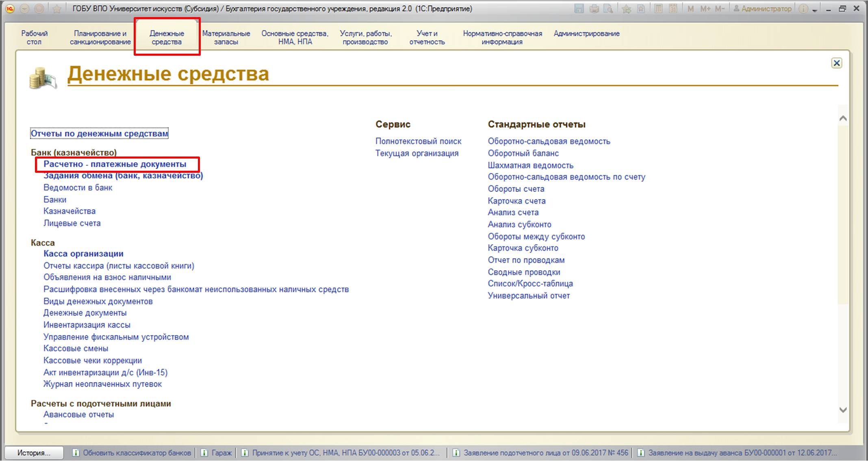
Task: Open Касса организации link
Action: point(83,254)
